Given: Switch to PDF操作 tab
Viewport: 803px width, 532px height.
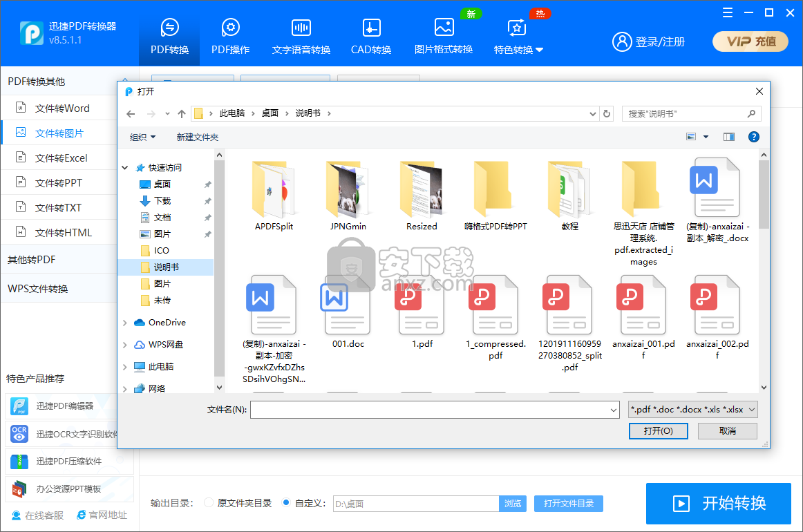Looking at the screenshot, I should (230, 36).
